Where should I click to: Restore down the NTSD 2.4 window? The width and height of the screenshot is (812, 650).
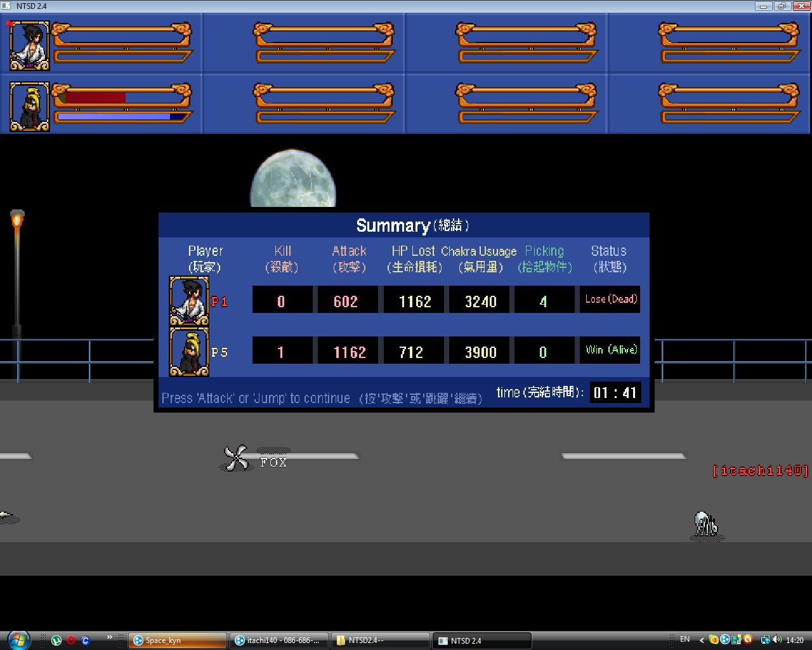pos(782,6)
